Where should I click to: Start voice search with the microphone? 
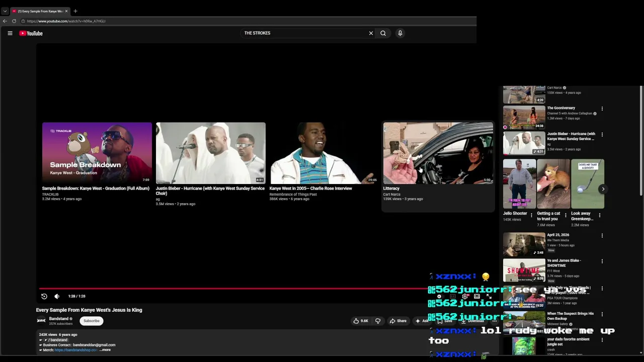400,33
